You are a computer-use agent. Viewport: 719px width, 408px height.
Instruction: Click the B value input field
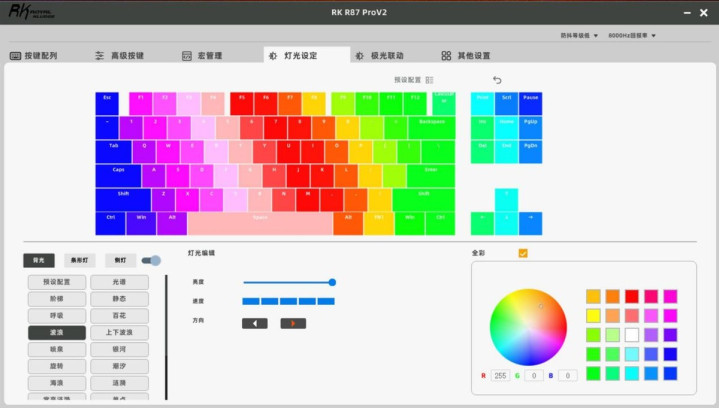coord(568,375)
